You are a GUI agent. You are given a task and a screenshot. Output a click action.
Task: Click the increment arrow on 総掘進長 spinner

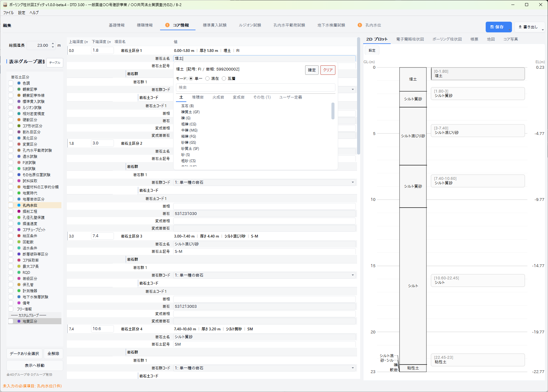pos(53,43)
